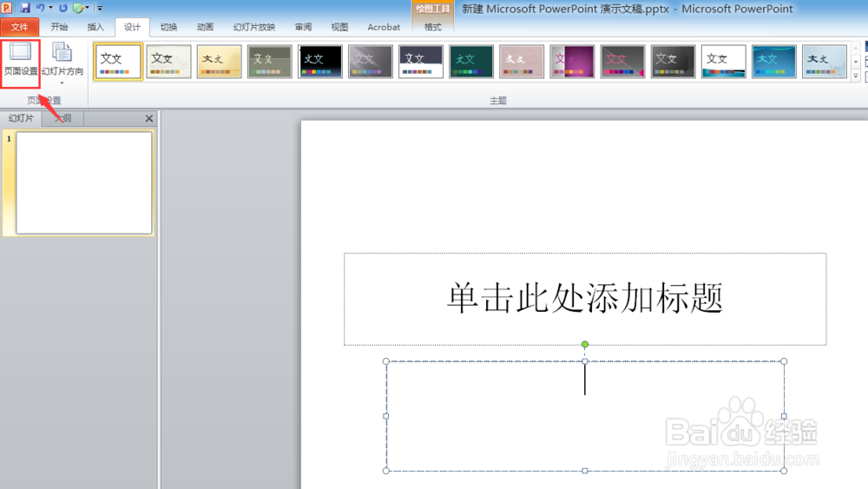Click the bottom-left corner handle of subtitle box

[x=386, y=471]
